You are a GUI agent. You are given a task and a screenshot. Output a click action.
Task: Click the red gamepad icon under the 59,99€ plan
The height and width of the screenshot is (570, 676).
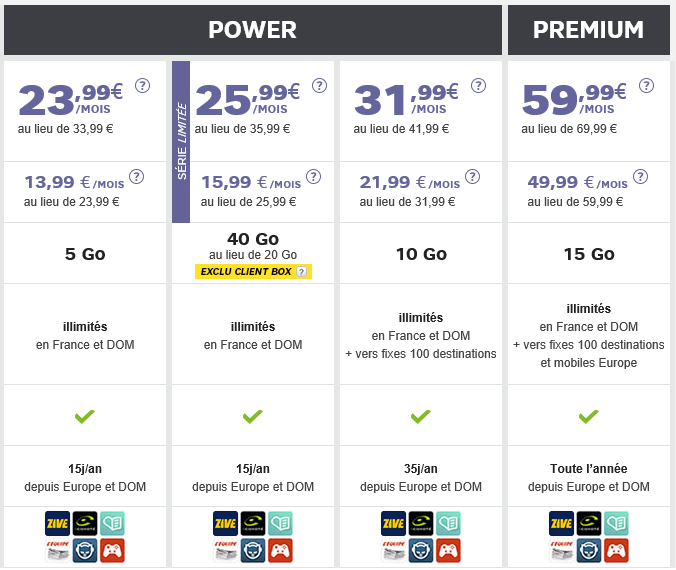[x=616, y=549]
